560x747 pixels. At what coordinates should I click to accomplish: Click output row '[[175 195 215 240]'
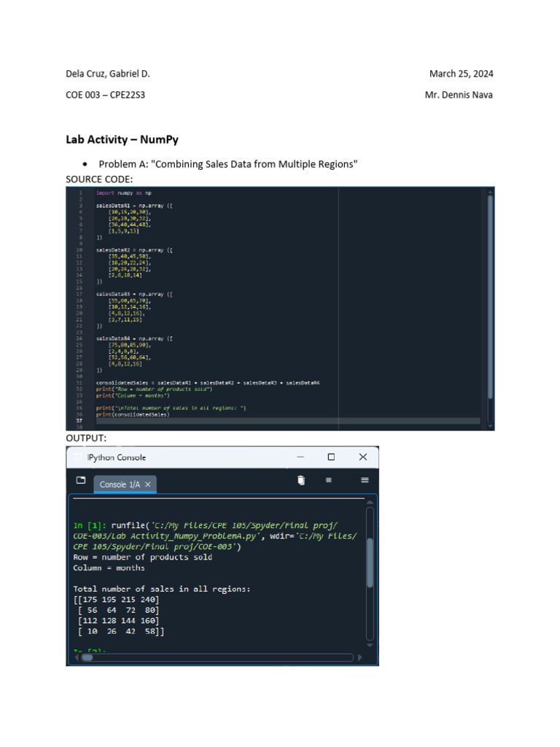click(116, 600)
